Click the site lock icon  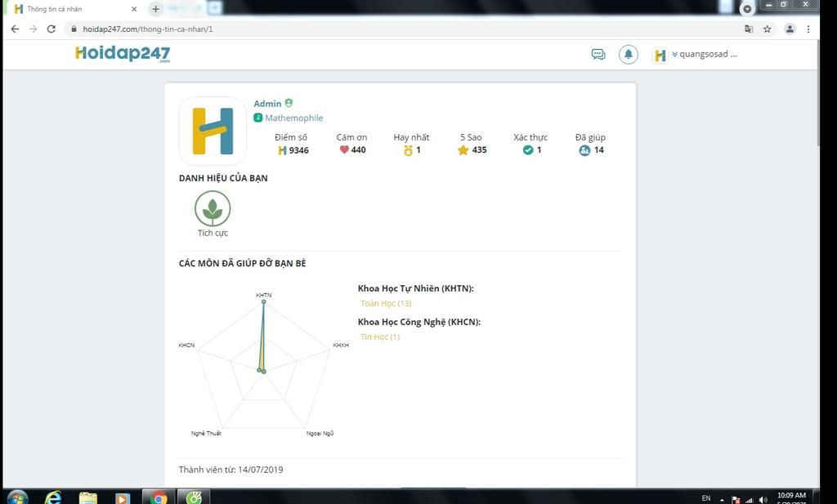[74, 29]
